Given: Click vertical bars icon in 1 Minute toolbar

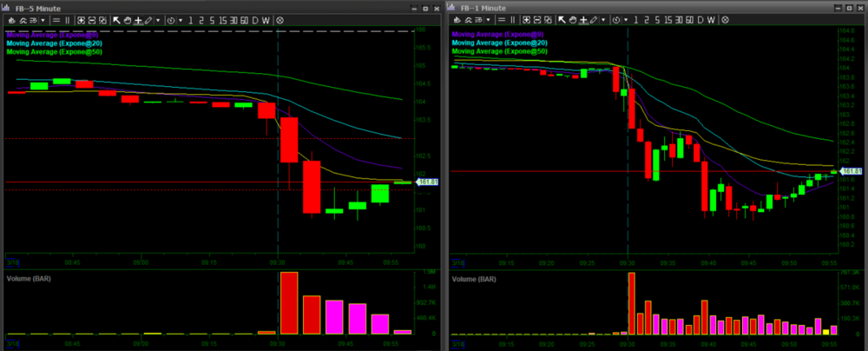Looking at the screenshot, I should 513,19.
